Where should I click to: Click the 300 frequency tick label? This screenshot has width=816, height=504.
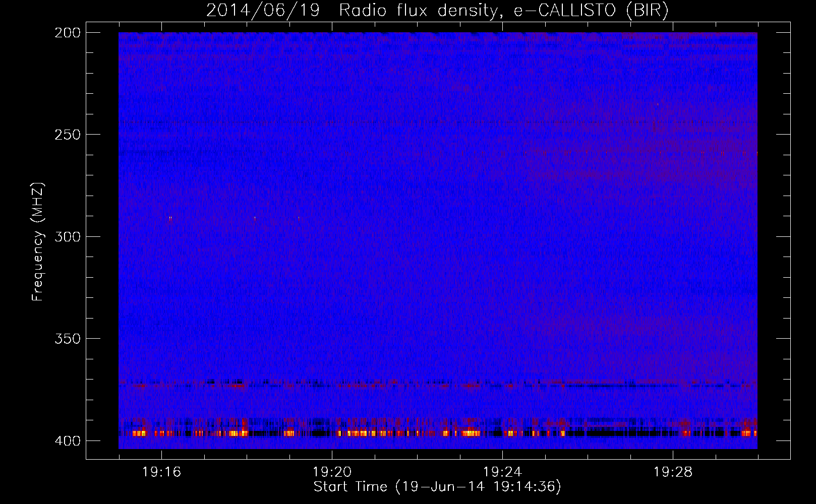[68, 236]
